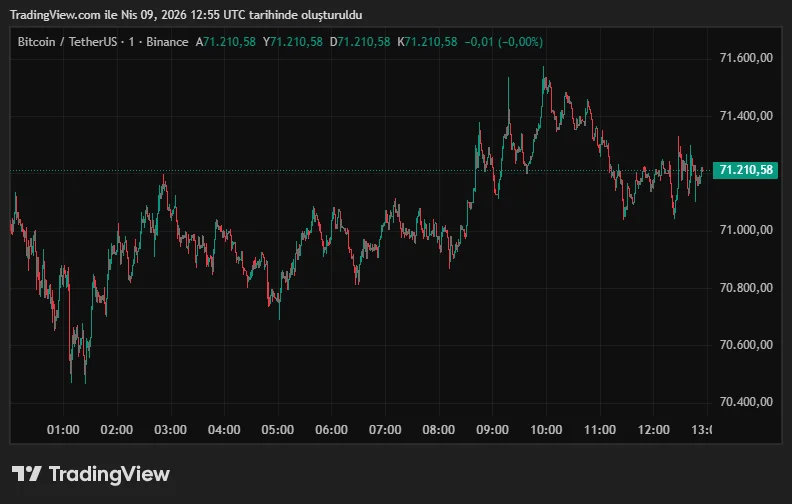Image resolution: width=792 pixels, height=504 pixels.
Task: Select the 70.600,00 price axis label
Action: tap(746, 345)
